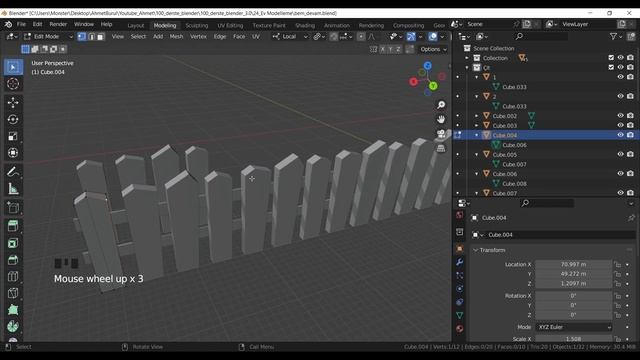Open the viewport Select menu

(138, 37)
